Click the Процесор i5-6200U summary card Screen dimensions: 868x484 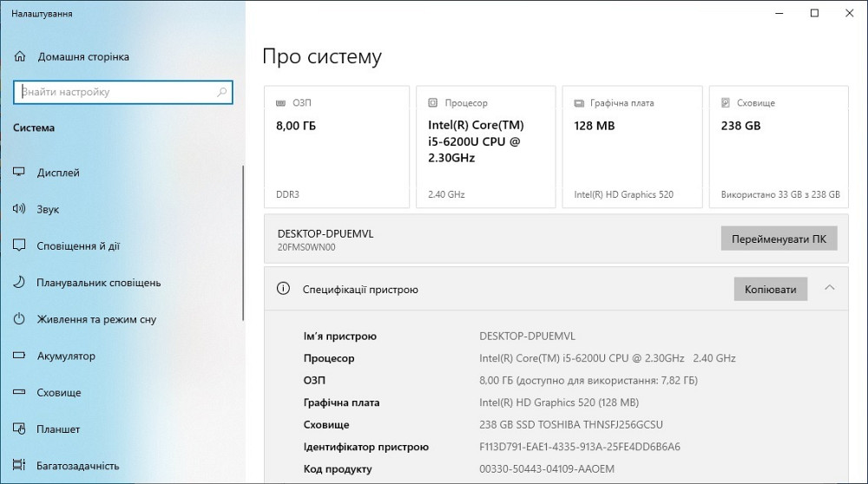[x=485, y=147]
